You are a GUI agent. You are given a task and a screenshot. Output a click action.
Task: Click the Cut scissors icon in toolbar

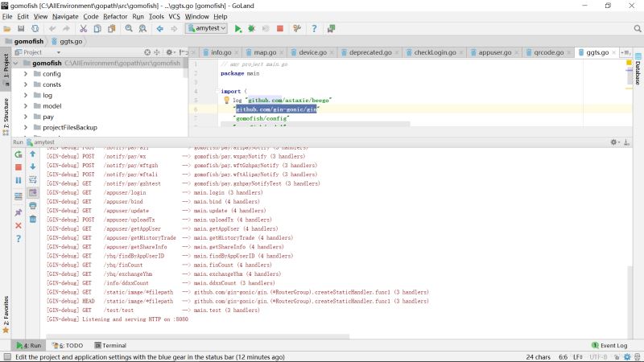point(84,29)
